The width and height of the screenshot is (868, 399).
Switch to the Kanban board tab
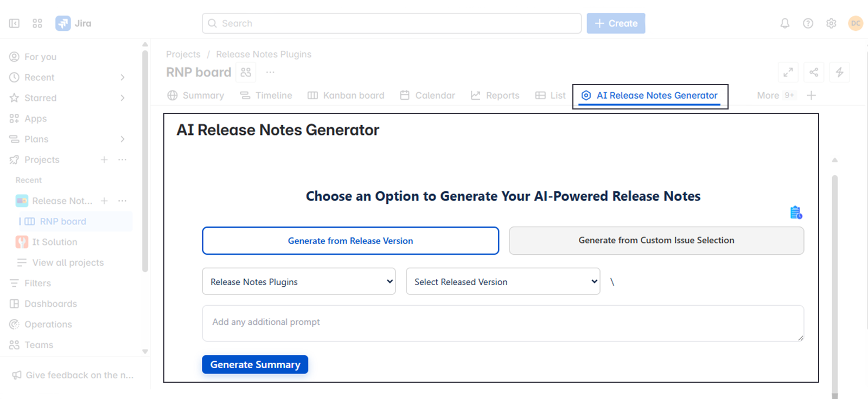pyautogui.click(x=346, y=95)
